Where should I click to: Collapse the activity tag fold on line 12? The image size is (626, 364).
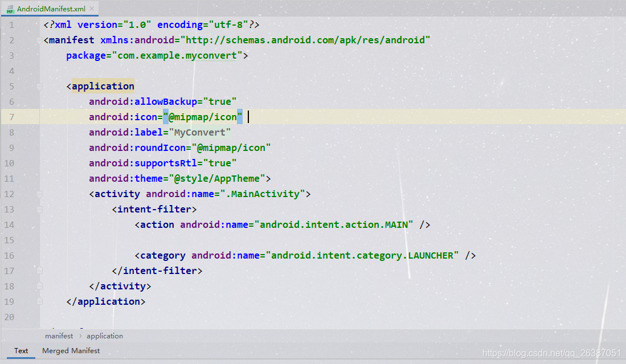click(x=39, y=194)
